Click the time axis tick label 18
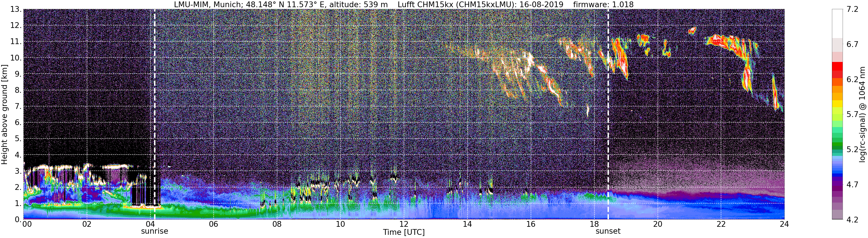Image resolution: width=868 pixels, height=238 pixels. click(x=594, y=224)
